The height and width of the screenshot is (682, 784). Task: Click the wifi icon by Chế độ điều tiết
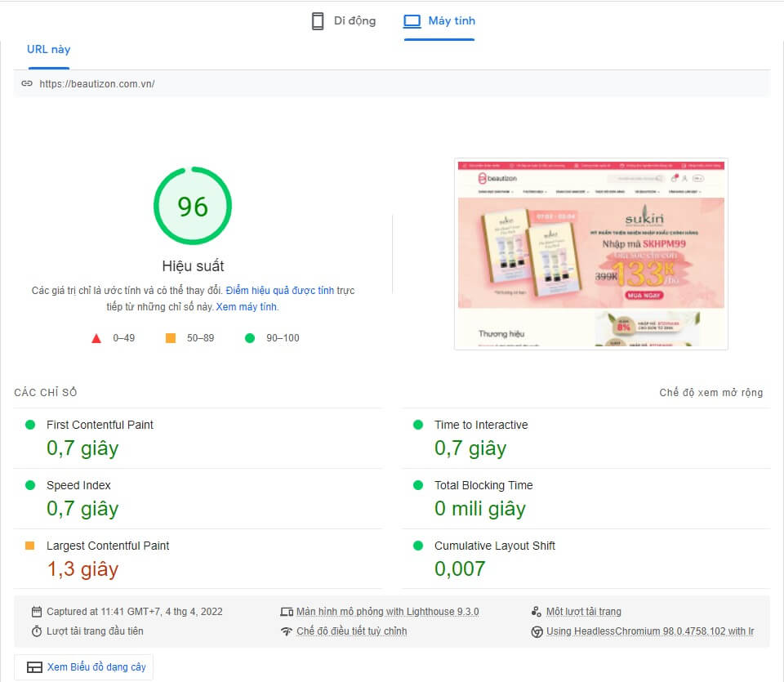pos(286,631)
